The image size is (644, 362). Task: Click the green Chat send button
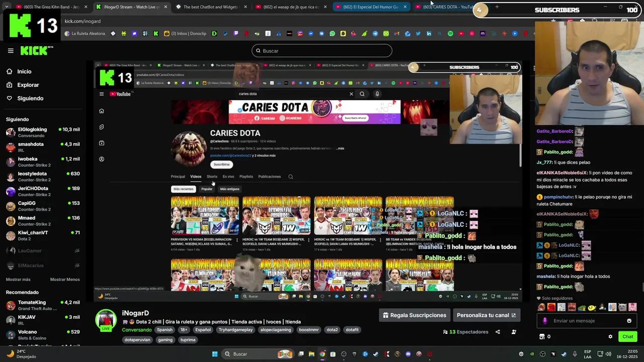tap(628, 337)
